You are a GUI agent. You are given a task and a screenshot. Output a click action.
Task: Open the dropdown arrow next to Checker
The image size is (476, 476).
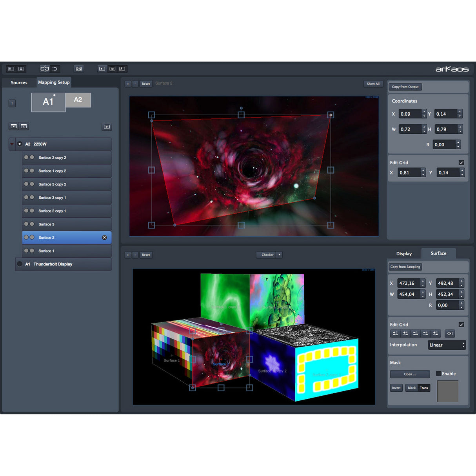(x=280, y=255)
